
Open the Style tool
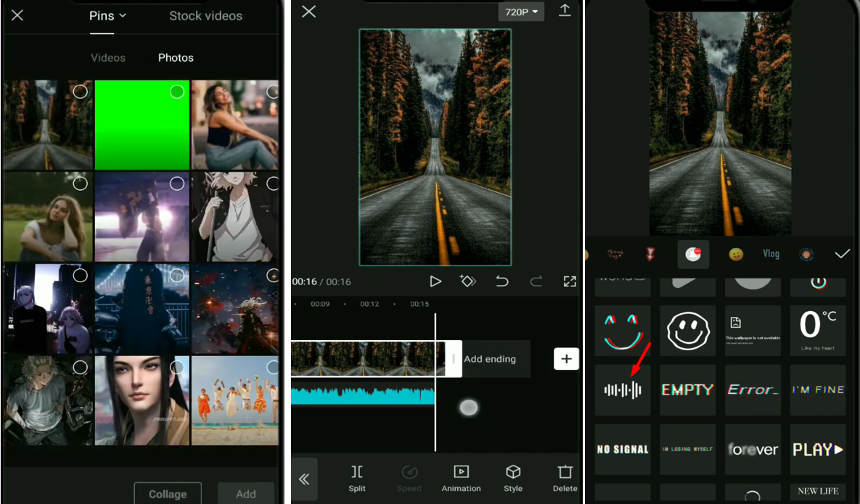click(x=513, y=479)
